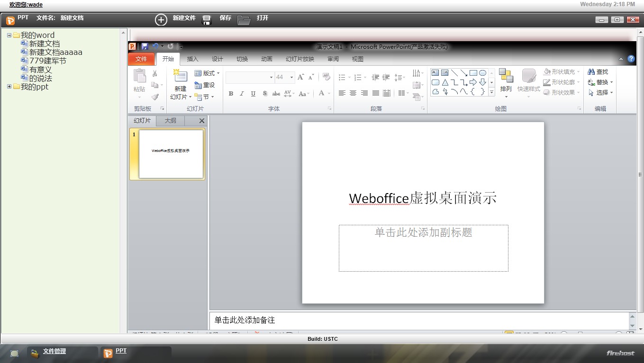Open the 形状填充 shape fill dropdown
Image resolution: width=644 pixels, height=363 pixels.
click(562, 72)
